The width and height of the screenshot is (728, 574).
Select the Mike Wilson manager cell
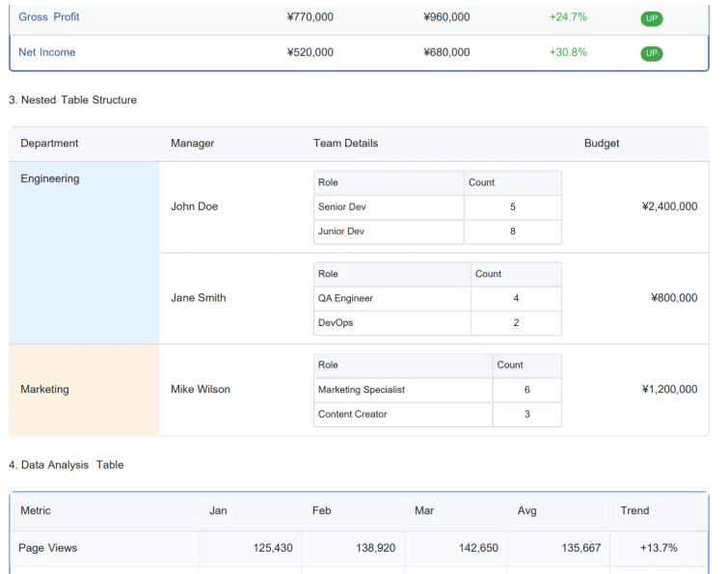[x=201, y=390]
